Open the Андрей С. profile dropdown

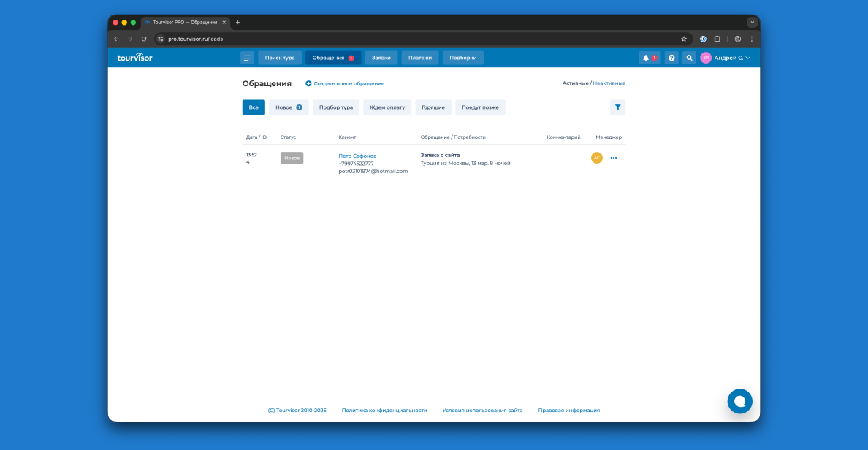(x=728, y=57)
